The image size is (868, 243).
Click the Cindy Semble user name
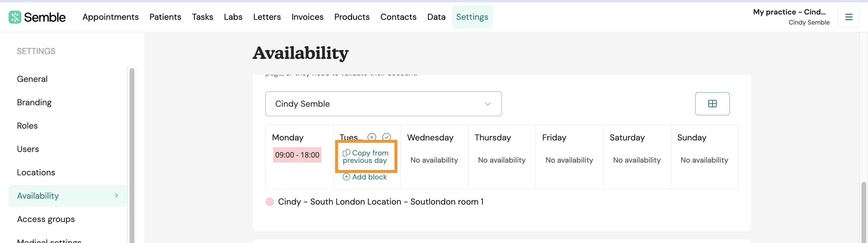[809, 22]
